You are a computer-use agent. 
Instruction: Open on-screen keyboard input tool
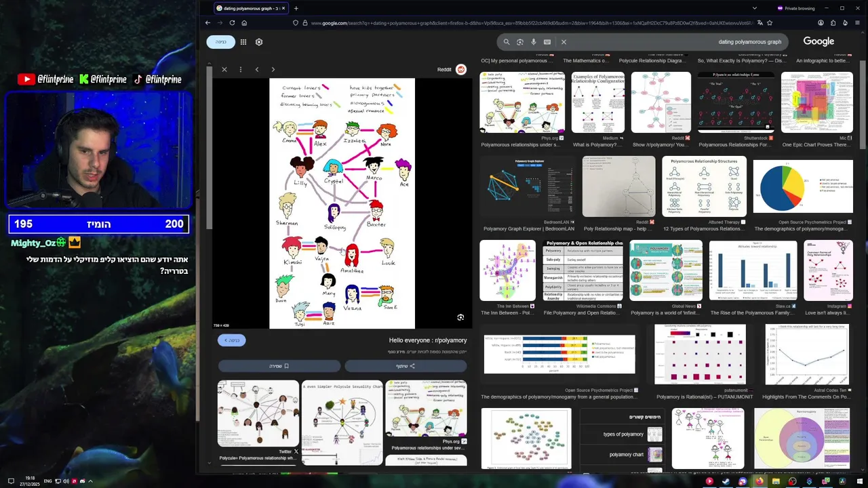[547, 42]
